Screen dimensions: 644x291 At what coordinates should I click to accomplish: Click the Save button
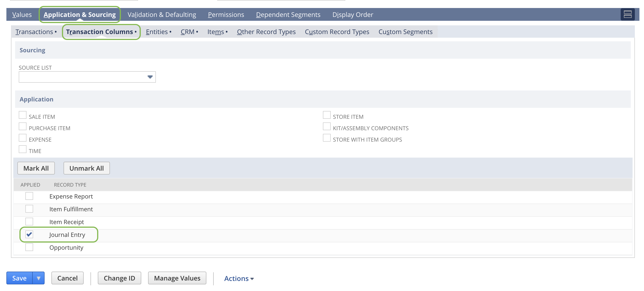[19, 278]
